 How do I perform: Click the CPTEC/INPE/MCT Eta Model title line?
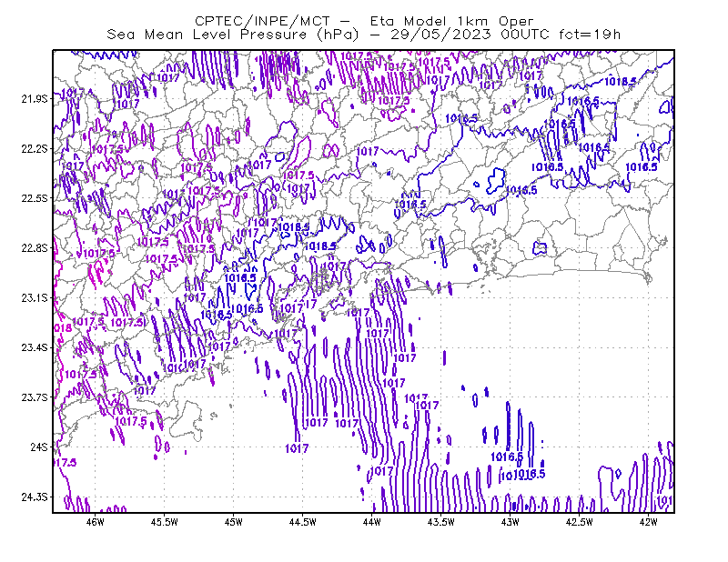(x=364, y=21)
